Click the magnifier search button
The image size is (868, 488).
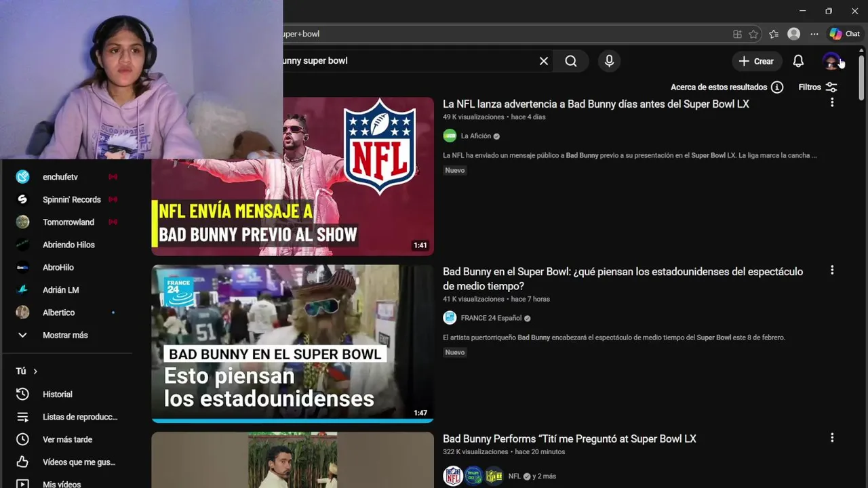tap(571, 61)
